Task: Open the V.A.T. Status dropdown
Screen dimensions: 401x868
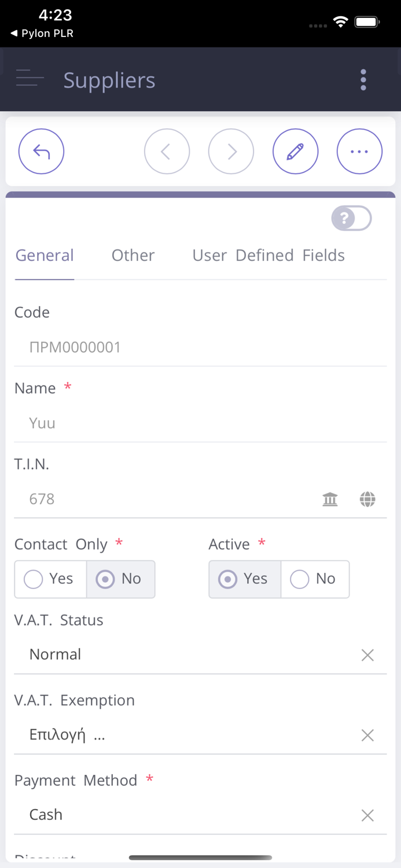Action: [185, 654]
